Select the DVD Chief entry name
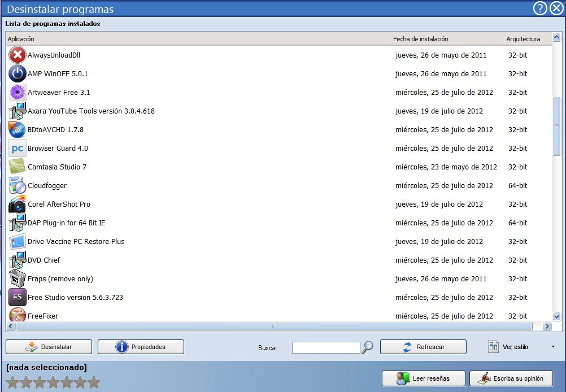The image size is (566, 392). pos(43,260)
